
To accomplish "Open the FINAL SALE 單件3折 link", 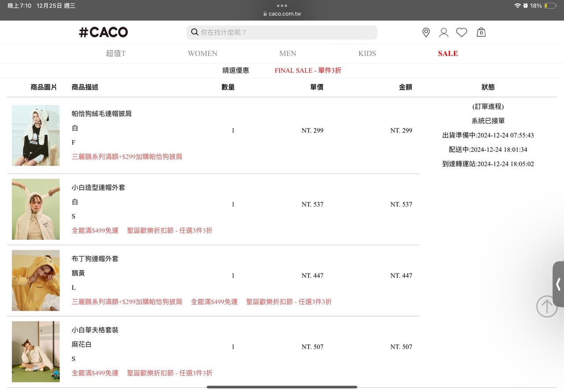I will click(x=308, y=70).
